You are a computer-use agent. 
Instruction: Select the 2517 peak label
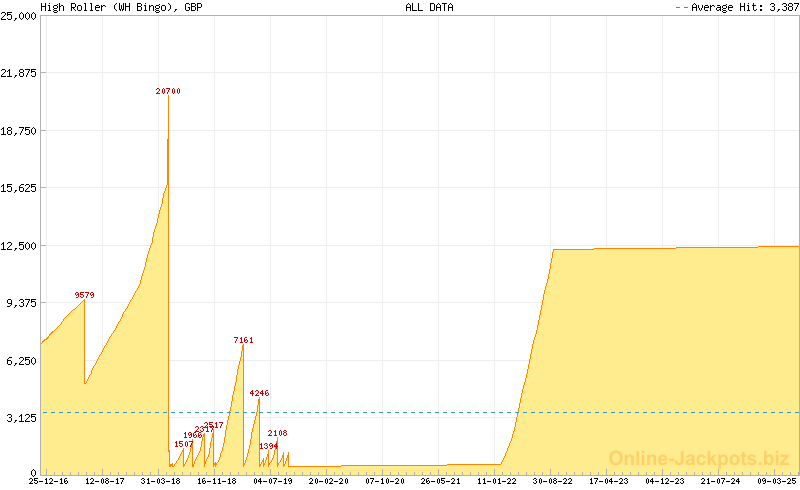pyautogui.click(x=214, y=425)
